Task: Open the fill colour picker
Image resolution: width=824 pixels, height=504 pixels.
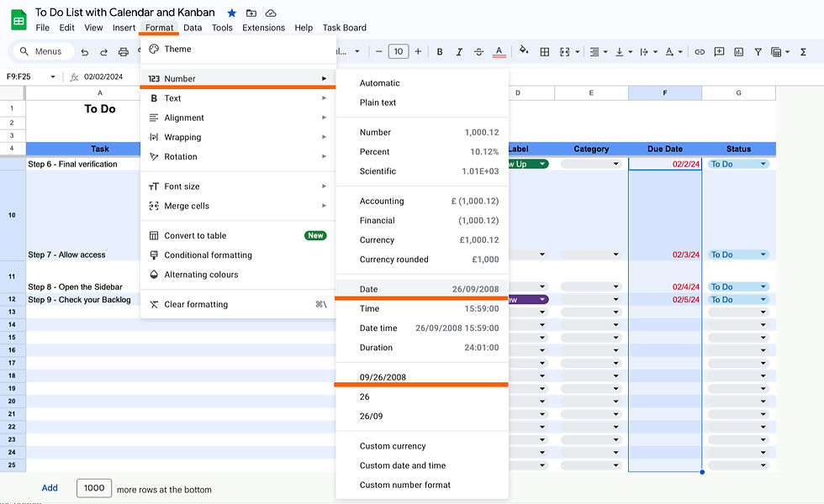Action: click(x=523, y=50)
